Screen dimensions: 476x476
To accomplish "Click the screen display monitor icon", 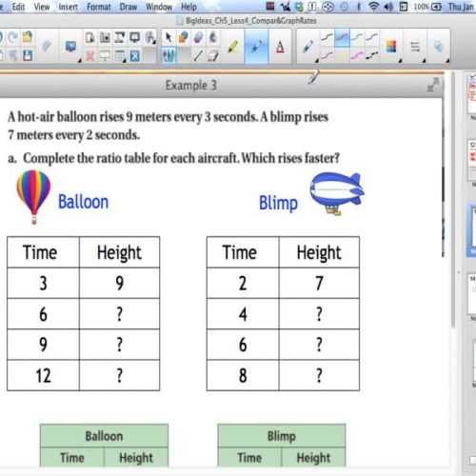I will point(70,47).
